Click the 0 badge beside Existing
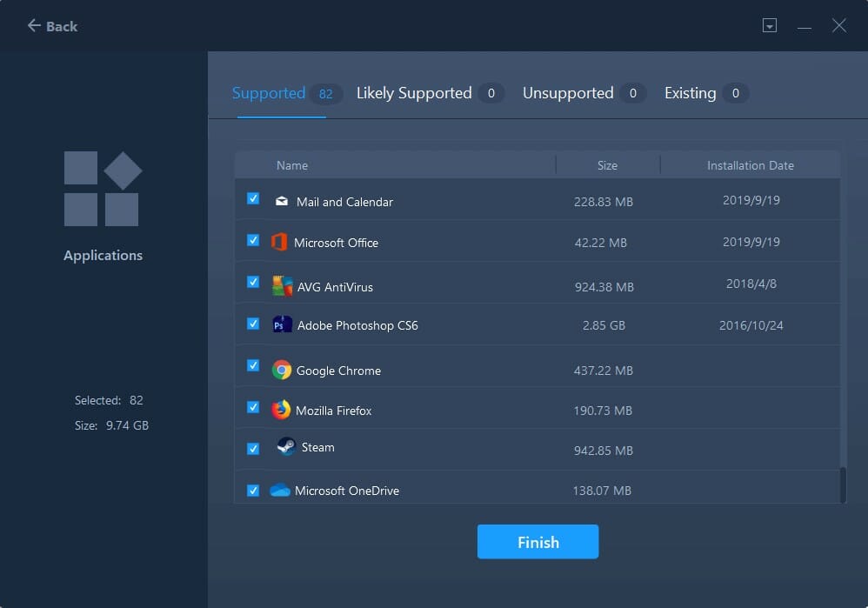The width and height of the screenshot is (868, 608). click(x=736, y=94)
